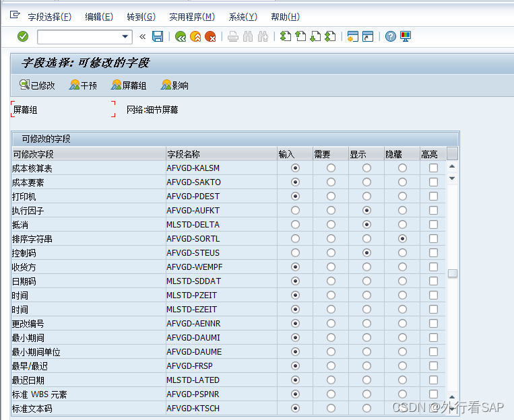Image resolution: width=514 pixels, height=420 pixels.
Task: Click the 字段名称 column header
Action: point(222,154)
